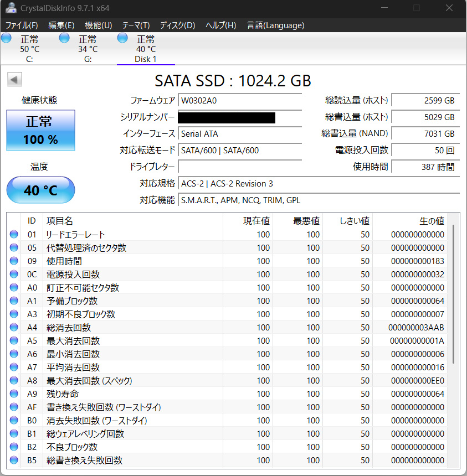Click status orb of attribute A3 row
Viewport: 467px width, 476px height.
[14, 314]
